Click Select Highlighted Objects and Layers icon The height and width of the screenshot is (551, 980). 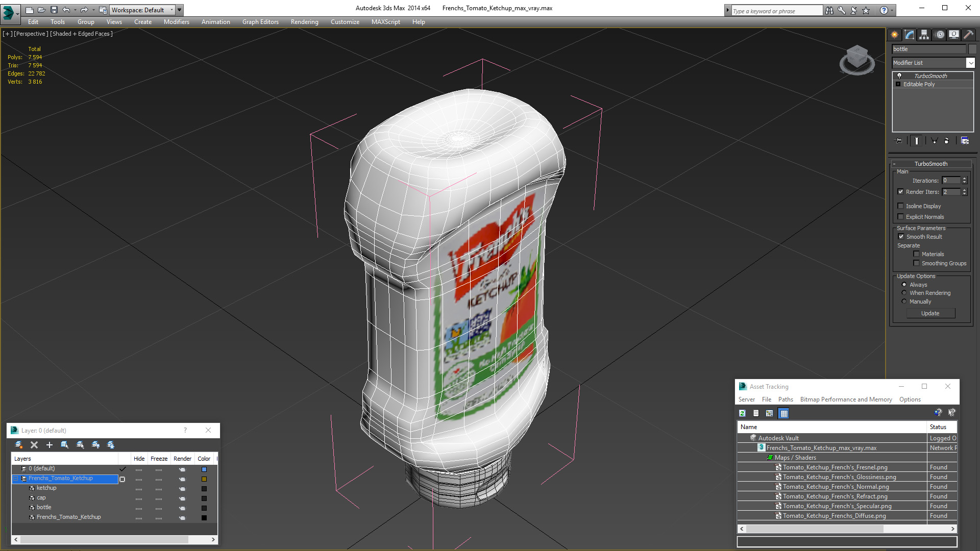pyautogui.click(x=65, y=445)
